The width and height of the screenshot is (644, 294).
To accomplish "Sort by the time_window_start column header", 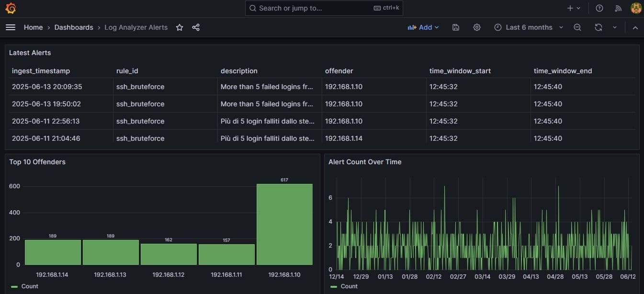I will tap(460, 71).
